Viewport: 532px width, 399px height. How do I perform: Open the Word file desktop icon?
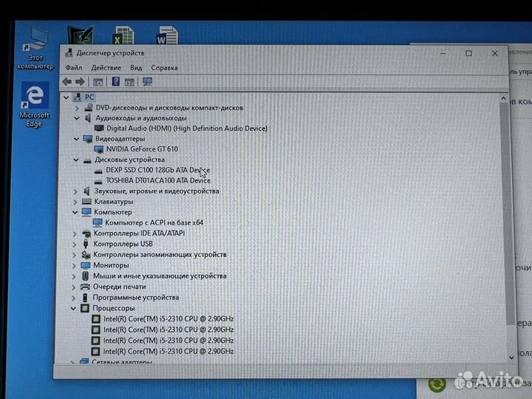click(167, 35)
